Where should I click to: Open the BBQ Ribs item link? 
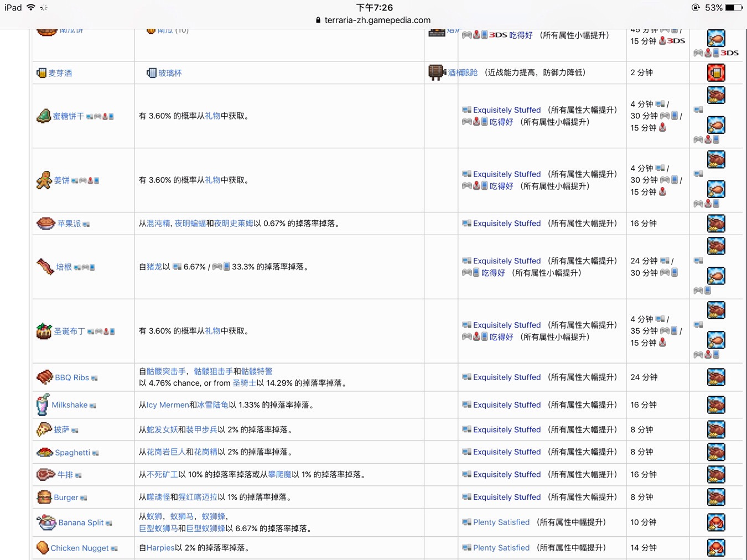(72, 377)
